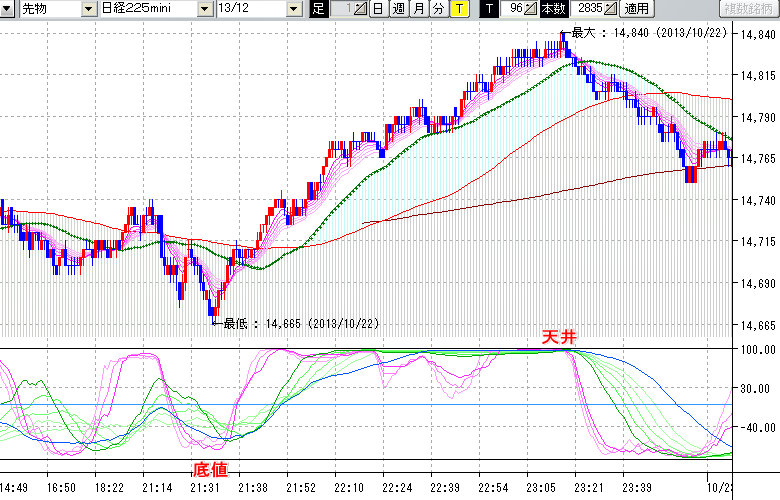Image resolution: width=780 pixels, height=500 pixels.
Task: Click the dropdown arrow left of 先物
Action: click(7, 8)
